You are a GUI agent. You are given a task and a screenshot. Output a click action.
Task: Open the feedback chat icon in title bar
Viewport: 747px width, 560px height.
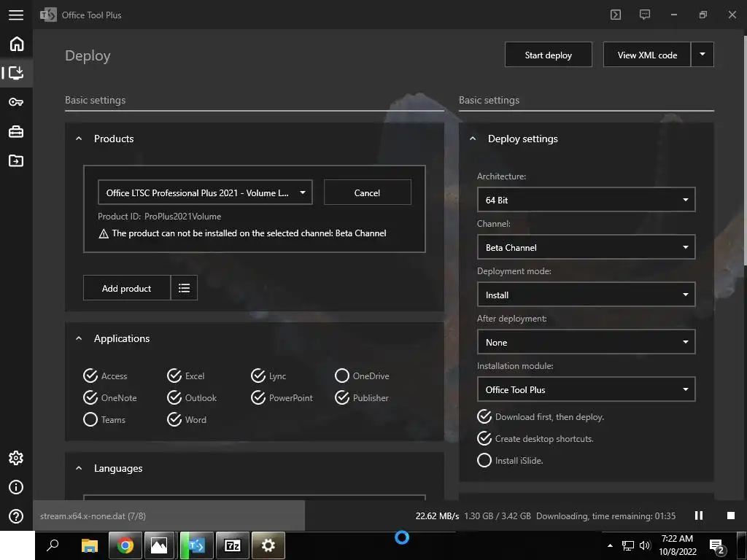coord(645,15)
